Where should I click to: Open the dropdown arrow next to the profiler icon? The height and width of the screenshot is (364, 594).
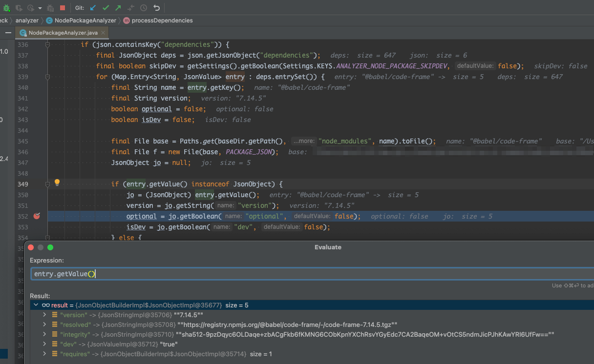[40, 7]
